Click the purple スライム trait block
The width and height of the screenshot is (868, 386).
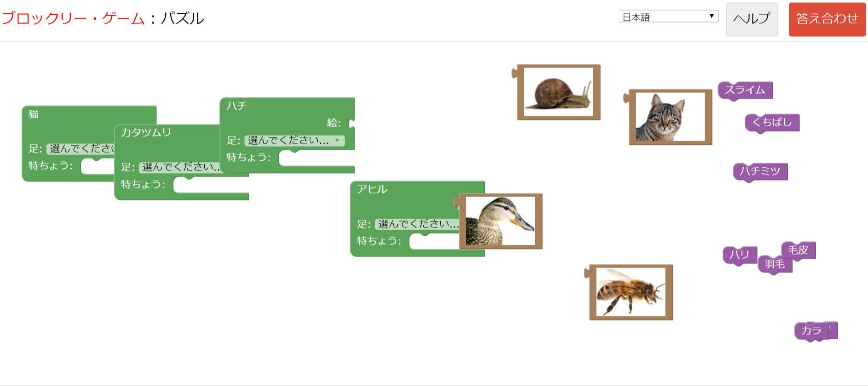pos(745,90)
